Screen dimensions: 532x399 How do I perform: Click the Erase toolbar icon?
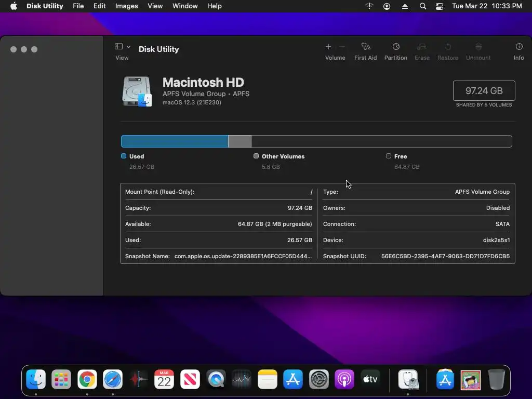(422, 47)
